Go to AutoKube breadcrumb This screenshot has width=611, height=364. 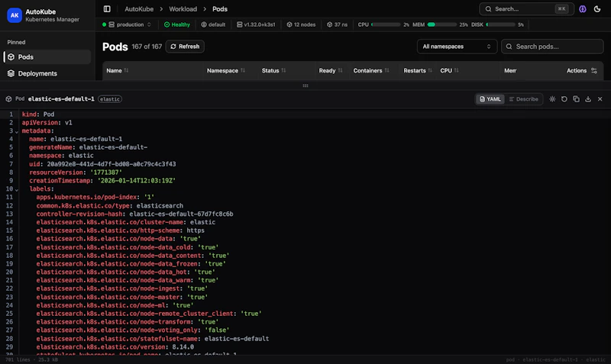(139, 9)
